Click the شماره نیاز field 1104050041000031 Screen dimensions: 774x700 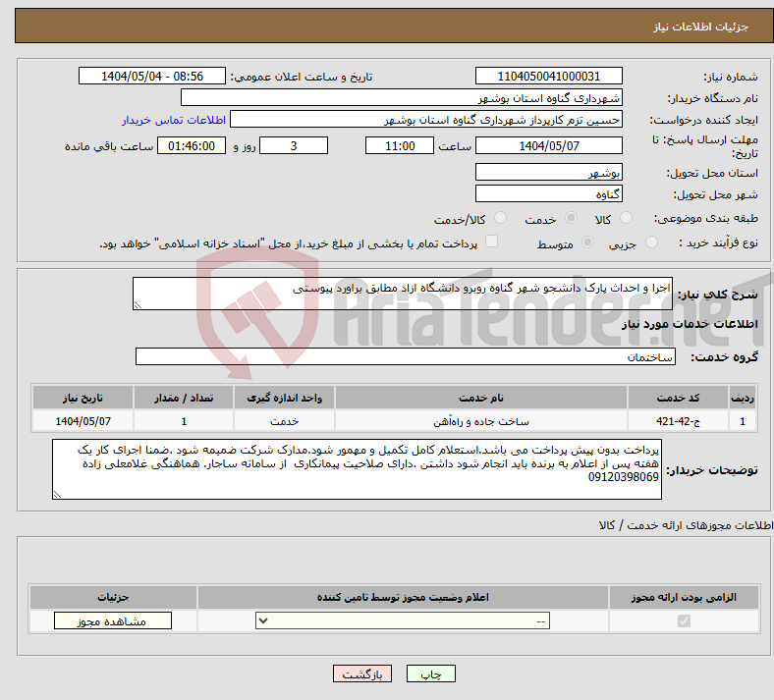(x=549, y=76)
